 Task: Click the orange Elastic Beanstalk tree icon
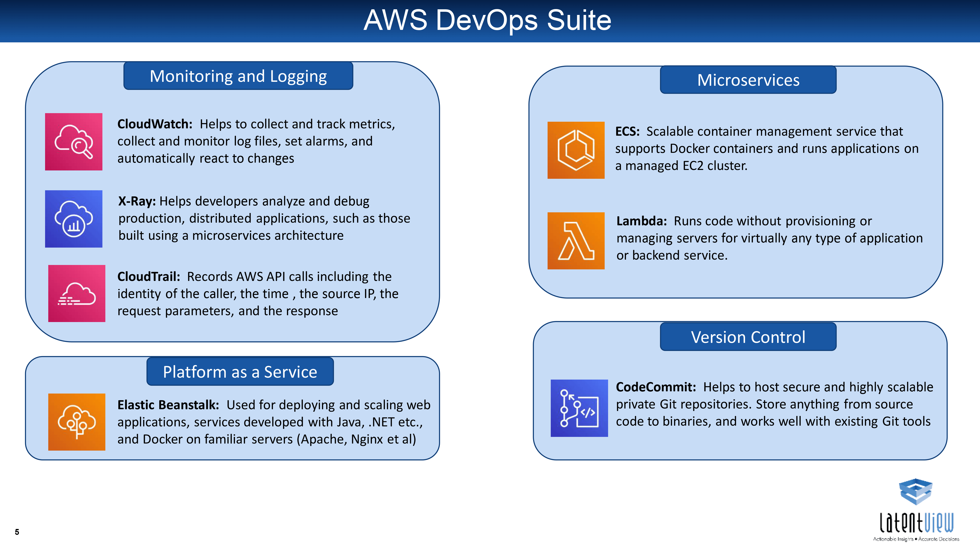pyautogui.click(x=76, y=422)
